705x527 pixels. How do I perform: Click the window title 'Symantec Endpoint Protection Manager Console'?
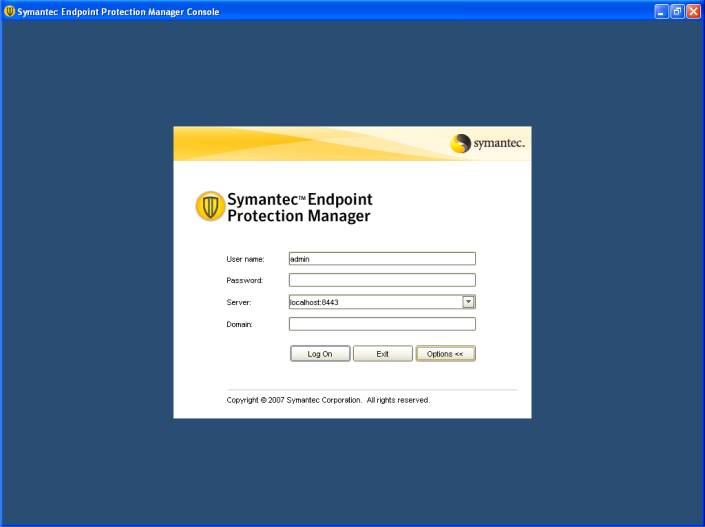click(118, 12)
